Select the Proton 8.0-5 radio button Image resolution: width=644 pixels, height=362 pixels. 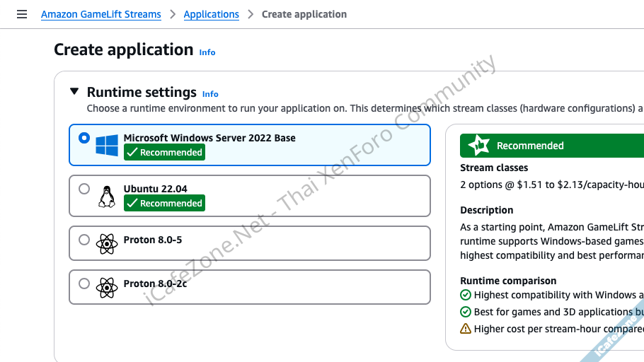(84, 240)
